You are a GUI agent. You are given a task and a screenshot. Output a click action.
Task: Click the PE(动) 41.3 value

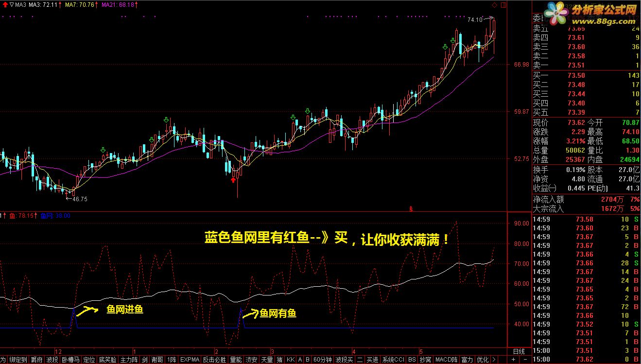pyautogui.click(x=633, y=188)
